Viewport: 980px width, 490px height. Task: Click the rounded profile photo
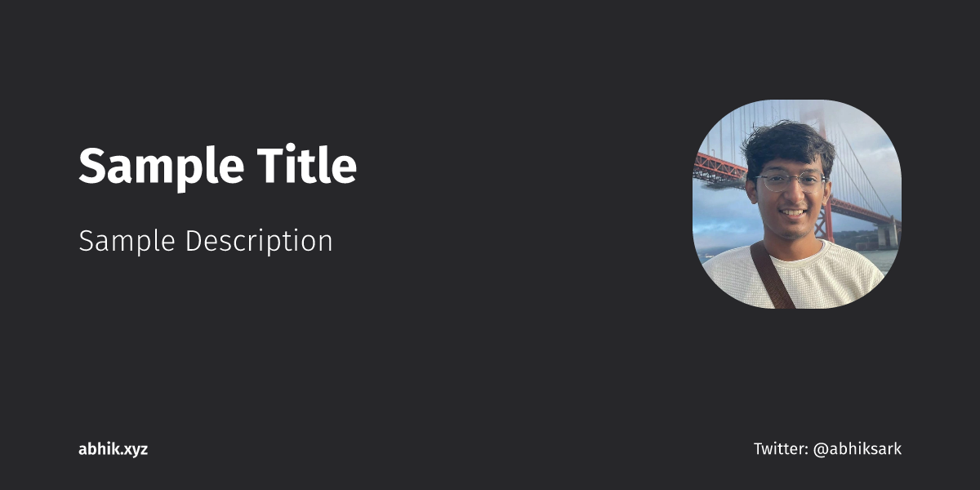[x=796, y=204]
